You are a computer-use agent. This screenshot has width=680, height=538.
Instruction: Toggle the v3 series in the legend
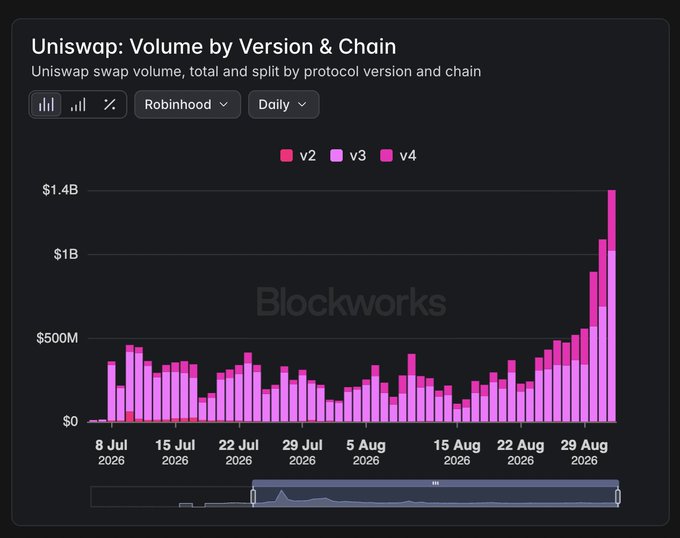(348, 156)
